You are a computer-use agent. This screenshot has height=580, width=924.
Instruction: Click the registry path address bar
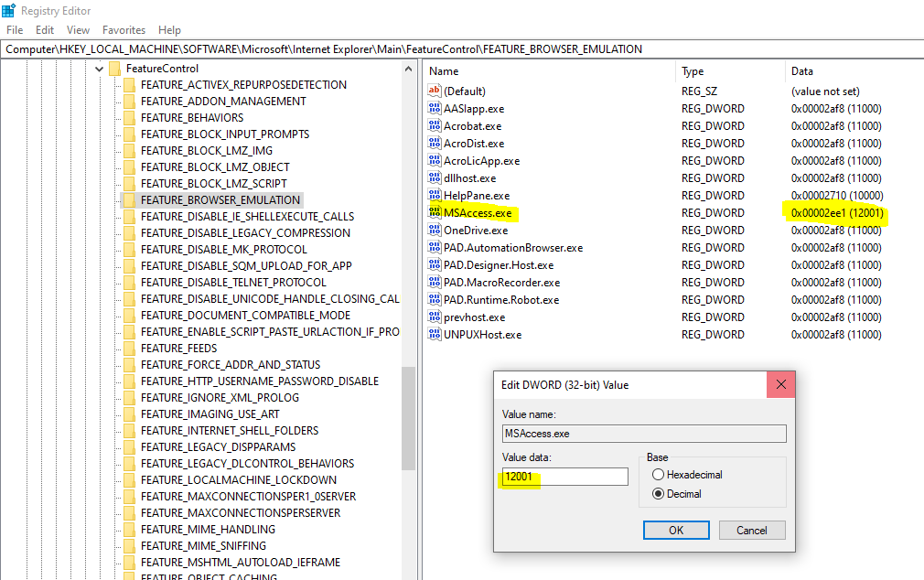pyautogui.click(x=462, y=48)
